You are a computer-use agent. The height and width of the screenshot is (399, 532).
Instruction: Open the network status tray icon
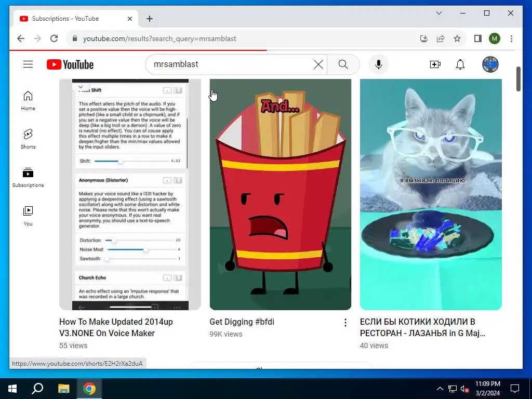click(x=453, y=389)
